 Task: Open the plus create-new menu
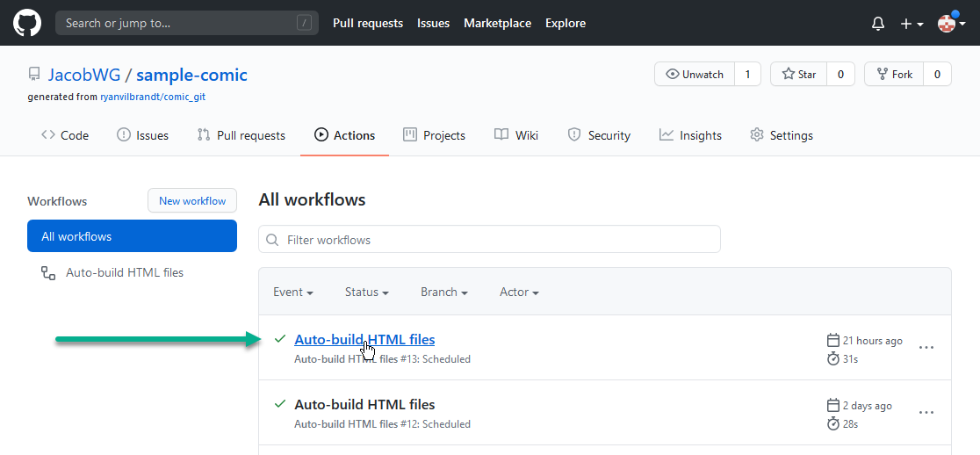click(x=912, y=24)
